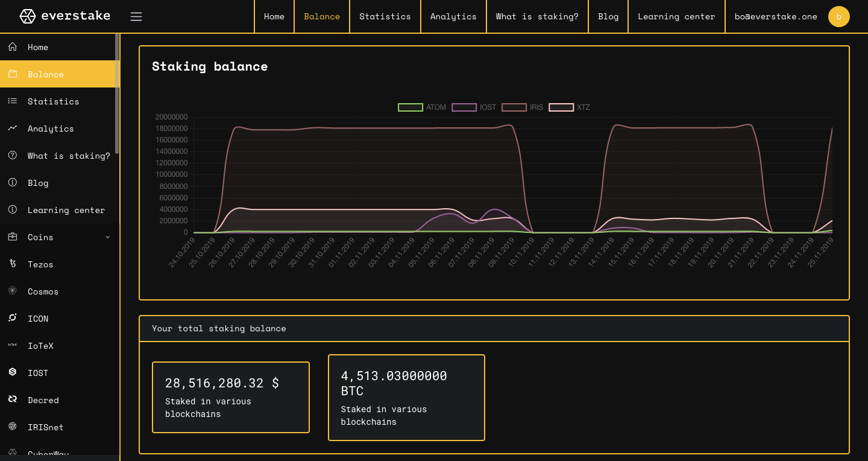Toggle the ATOM series in chart legend
This screenshot has width=868, height=461.
click(x=422, y=107)
